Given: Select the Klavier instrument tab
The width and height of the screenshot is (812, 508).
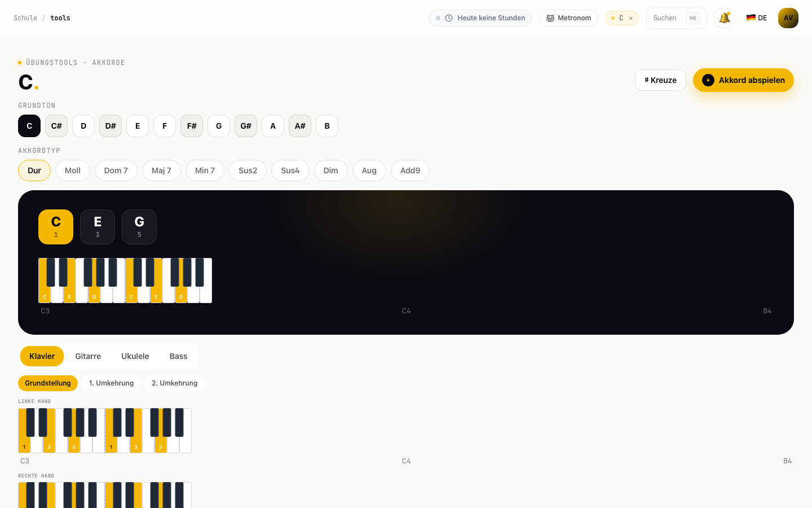Looking at the screenshot, I should 42,356.
